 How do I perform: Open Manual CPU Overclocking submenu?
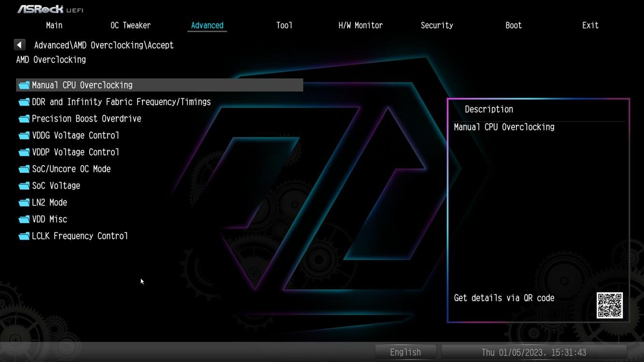click(159, 85)
